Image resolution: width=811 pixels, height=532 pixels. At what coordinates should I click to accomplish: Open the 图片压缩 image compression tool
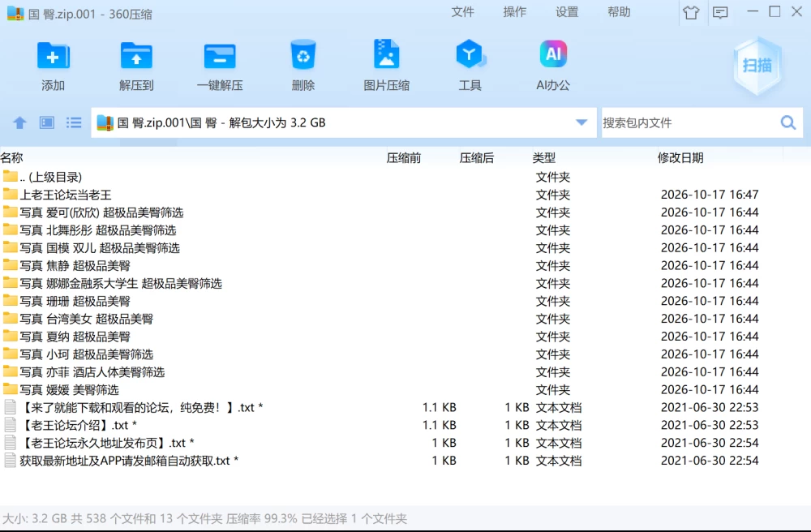386,54
